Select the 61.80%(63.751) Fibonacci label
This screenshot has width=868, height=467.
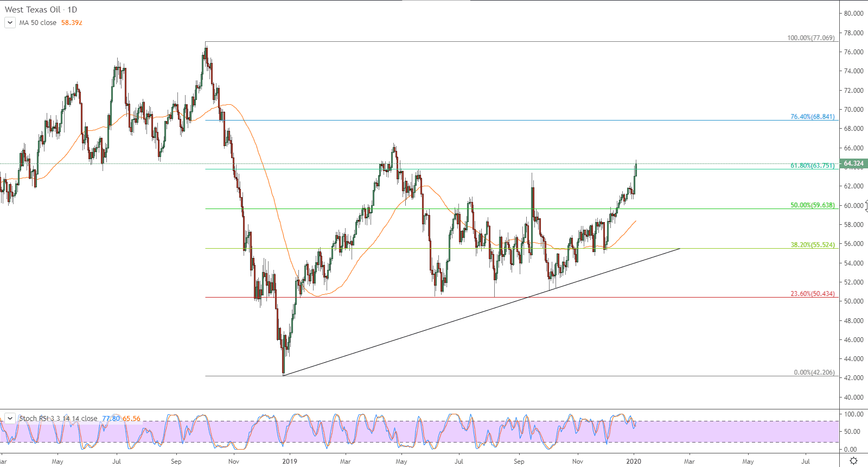pos(813,166)
